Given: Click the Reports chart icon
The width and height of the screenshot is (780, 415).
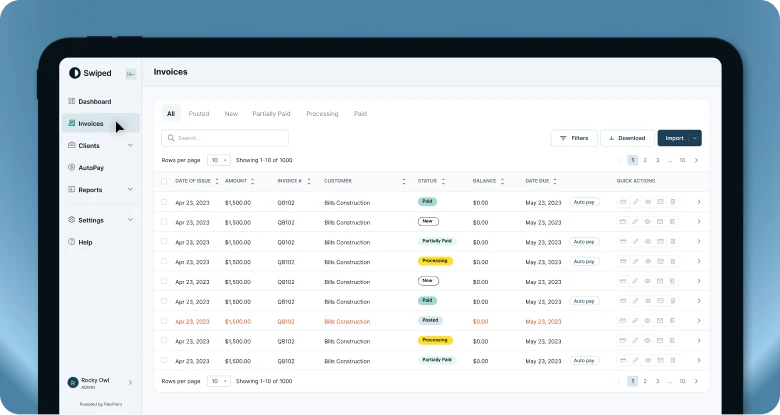Looking at the screenshot, I should click(71, 190).
